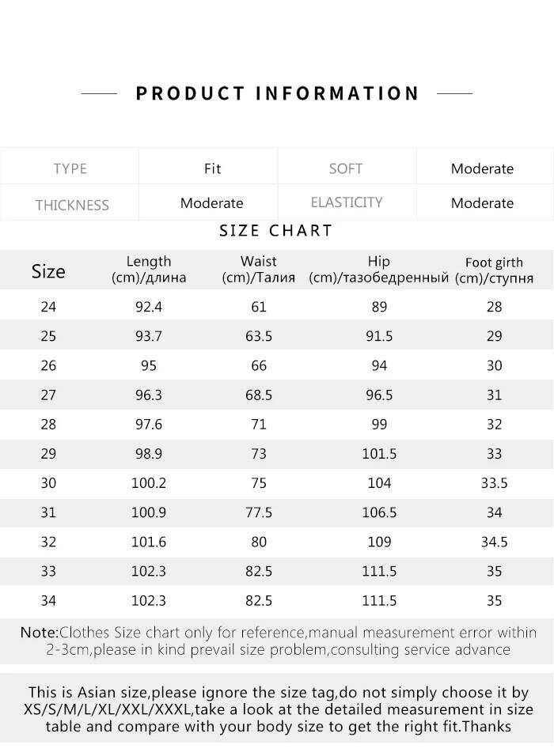Select the TYPE label cell

[70, 168]
